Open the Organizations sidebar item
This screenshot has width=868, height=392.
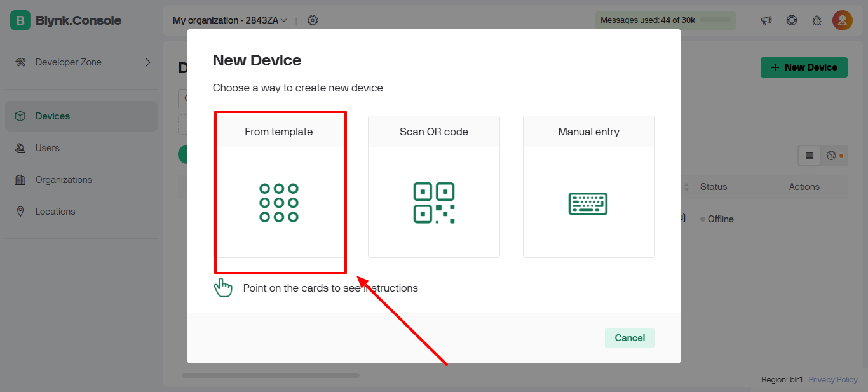point(81,180)
